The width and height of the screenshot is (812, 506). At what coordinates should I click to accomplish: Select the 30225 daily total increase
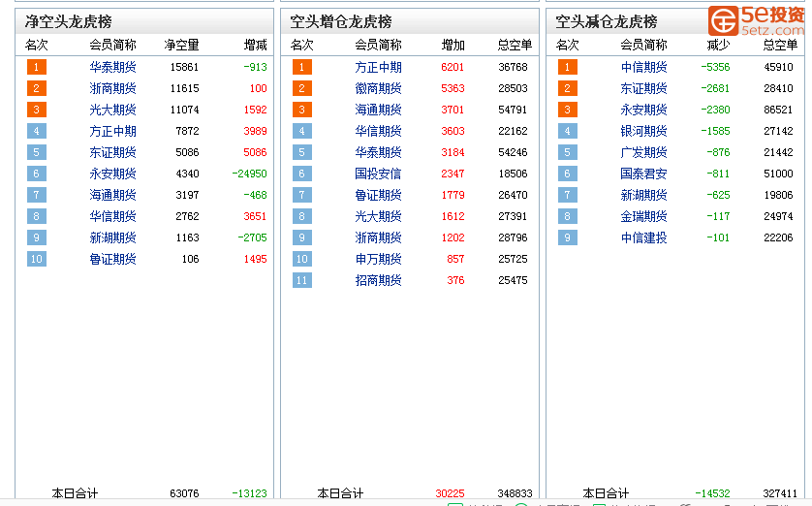[x=450, y=493]
